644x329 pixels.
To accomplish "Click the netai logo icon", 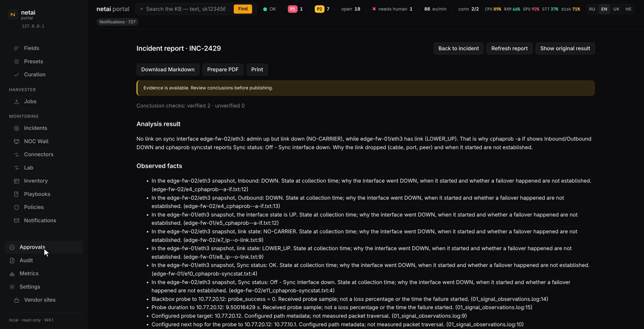I will [x=13, y=14].
